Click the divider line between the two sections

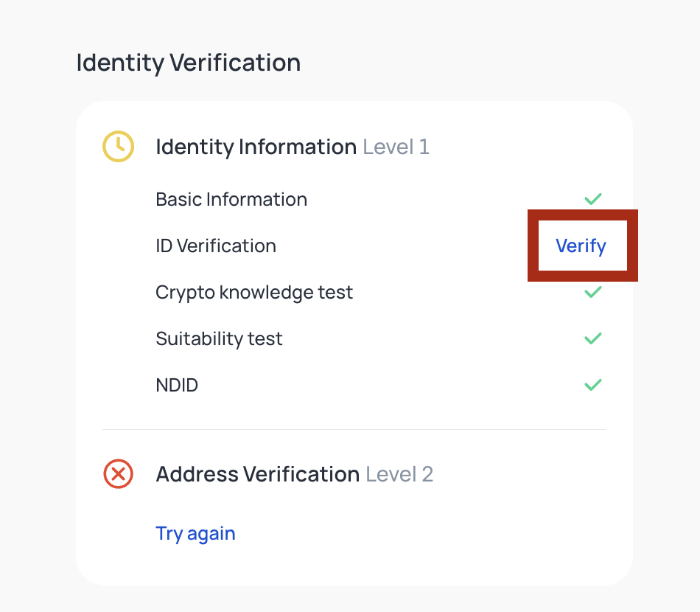pyautogui.click(x=354, y=429)
